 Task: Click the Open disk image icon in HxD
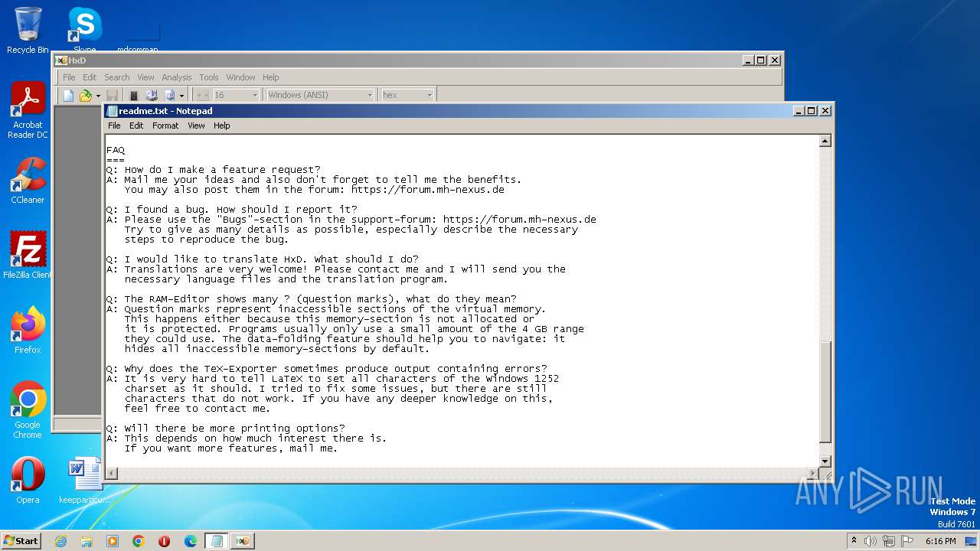point(170,95)
